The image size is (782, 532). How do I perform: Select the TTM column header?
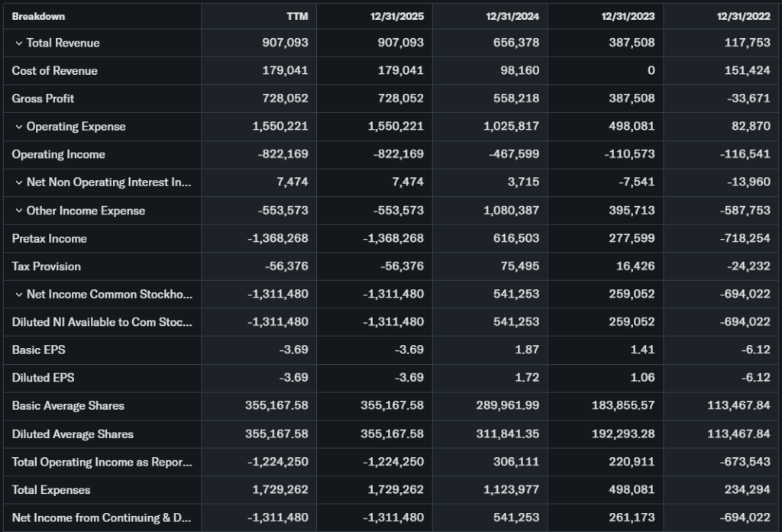pos(297,16)
